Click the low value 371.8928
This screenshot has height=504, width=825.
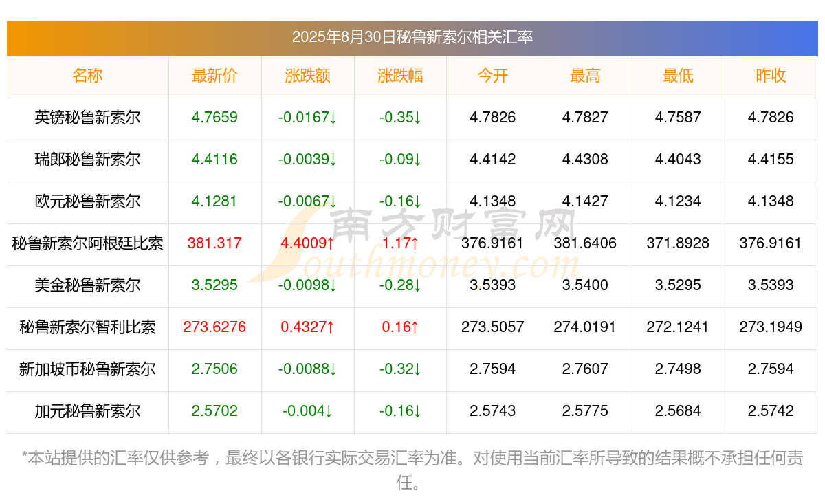679,243
